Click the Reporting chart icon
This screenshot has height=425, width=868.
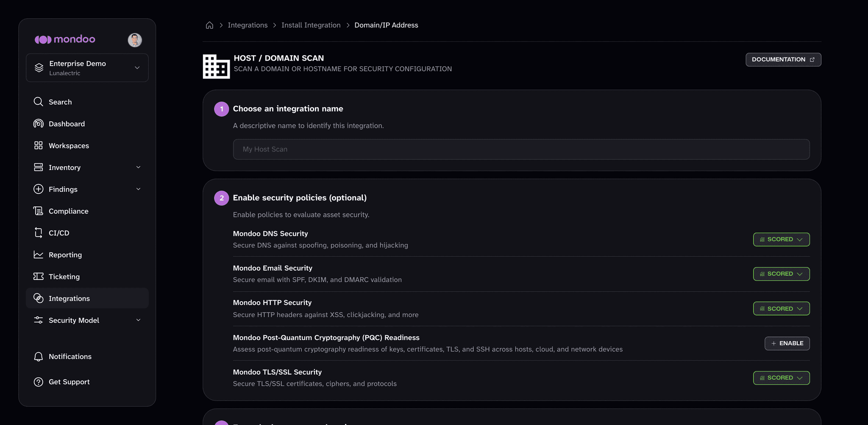pyautogui.click(x=39, y=255)
